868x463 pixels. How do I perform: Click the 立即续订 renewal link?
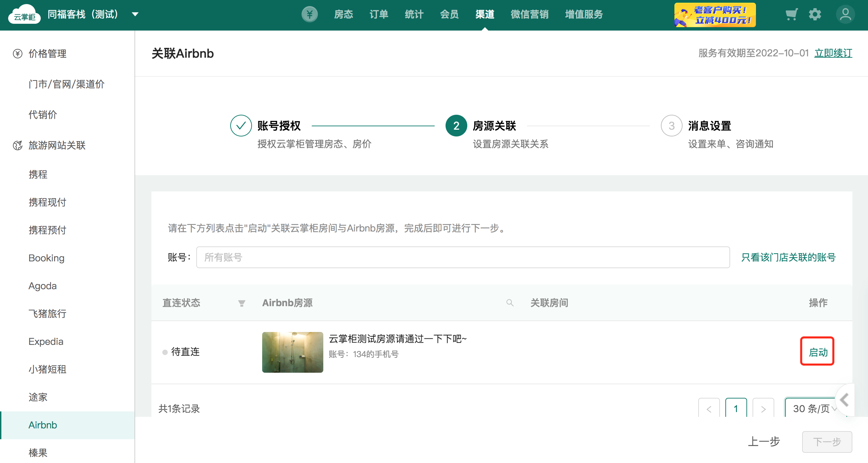pos(833,53)
